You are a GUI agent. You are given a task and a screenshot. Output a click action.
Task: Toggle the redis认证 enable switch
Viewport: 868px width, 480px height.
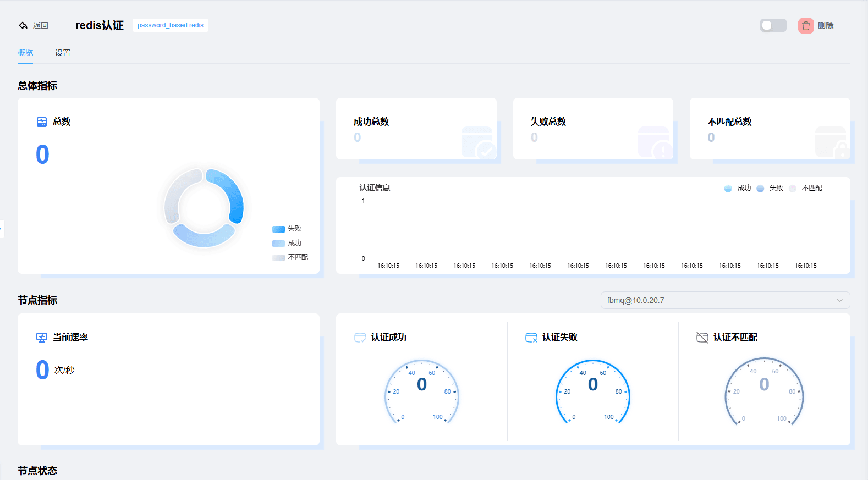pos(773,25)
